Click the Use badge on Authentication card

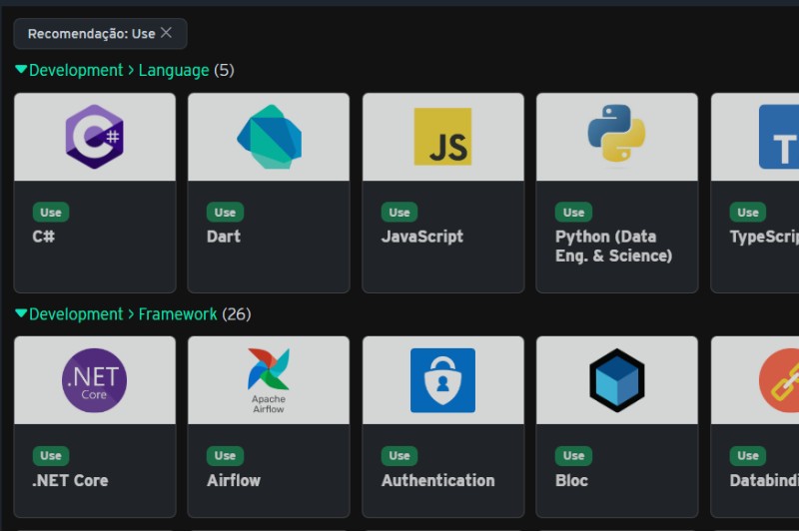[399, 455]
